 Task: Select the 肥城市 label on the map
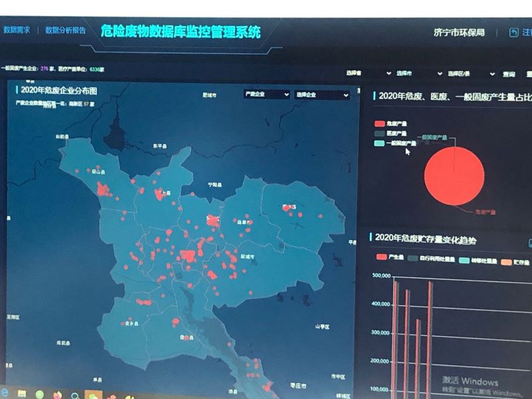click(209, 95)
